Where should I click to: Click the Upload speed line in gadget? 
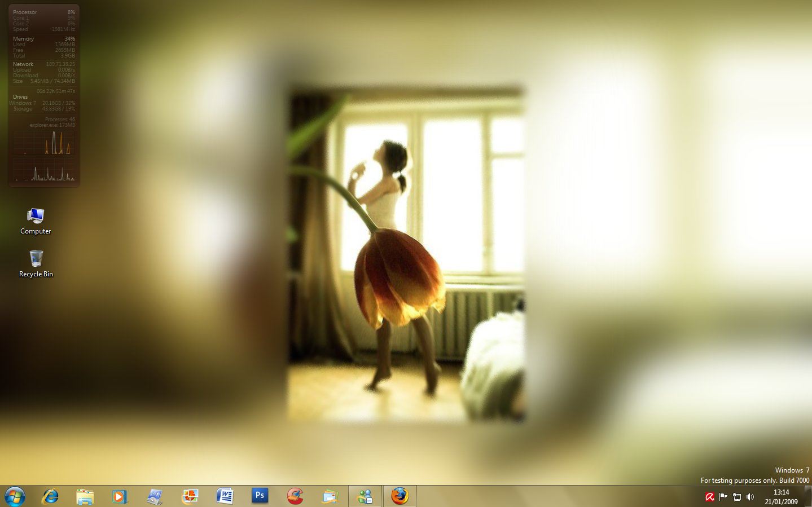44,70
